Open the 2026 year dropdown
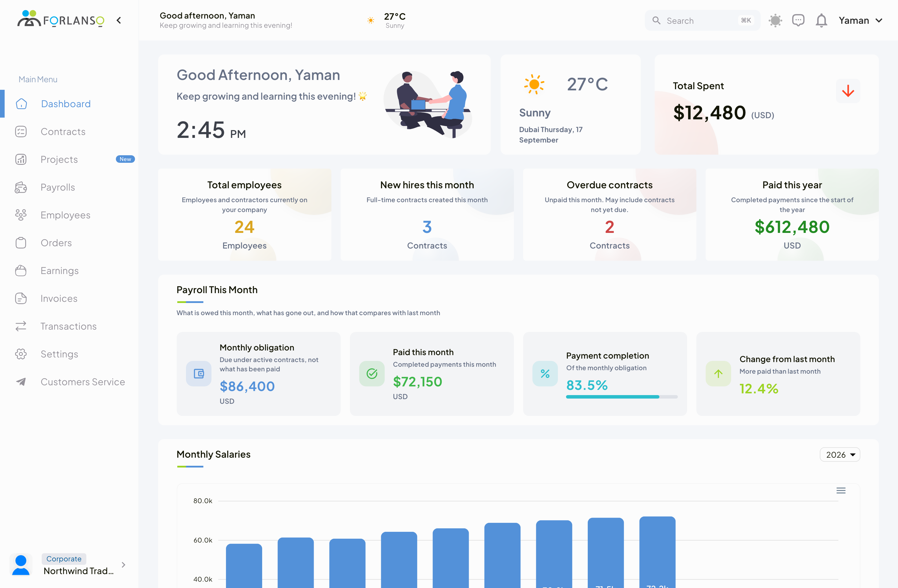The image size is (898, 588). [840, 455]
